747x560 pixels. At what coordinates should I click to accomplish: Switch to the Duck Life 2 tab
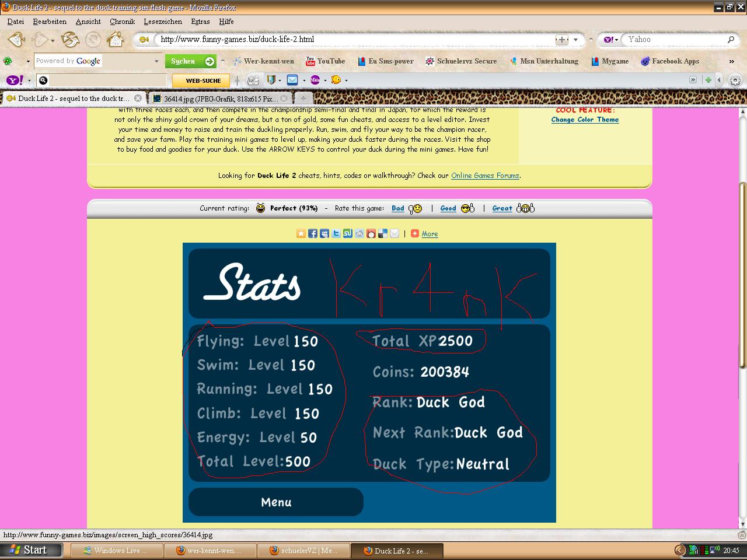click(x=74, y=98)
